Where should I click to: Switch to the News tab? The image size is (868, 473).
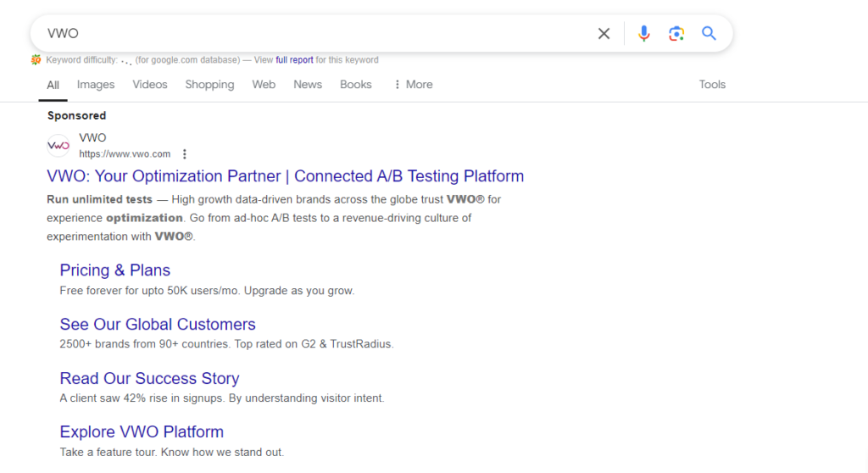pos(307,84)
